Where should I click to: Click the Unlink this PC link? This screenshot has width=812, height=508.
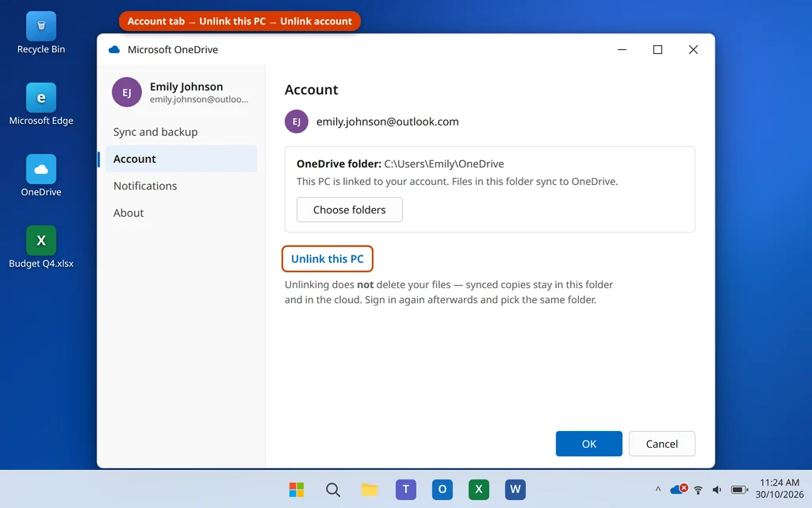[327, 259]
